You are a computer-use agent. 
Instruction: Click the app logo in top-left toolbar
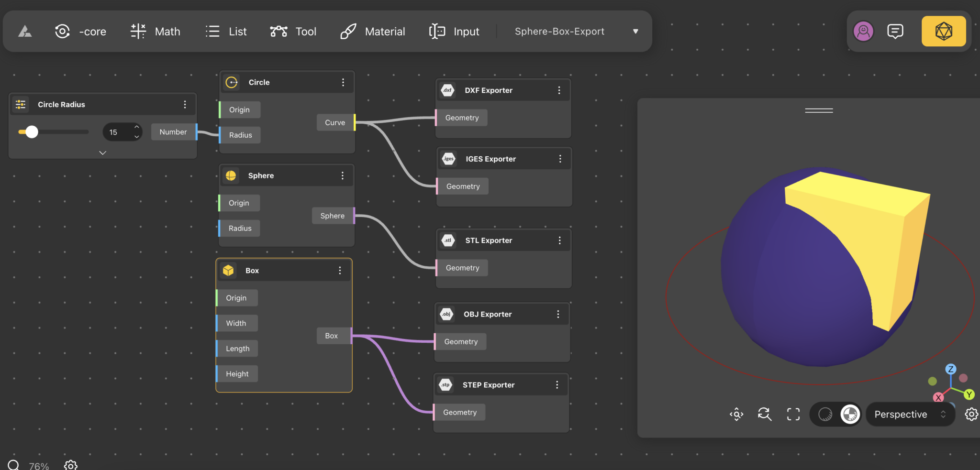[25, 32]
